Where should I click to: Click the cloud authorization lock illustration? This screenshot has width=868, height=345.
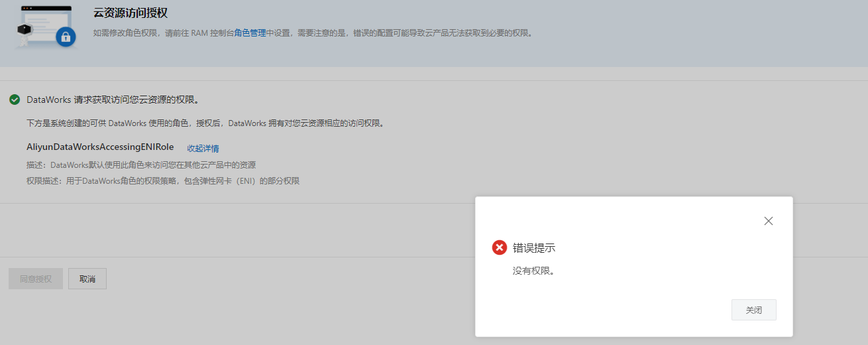(45, 27)
